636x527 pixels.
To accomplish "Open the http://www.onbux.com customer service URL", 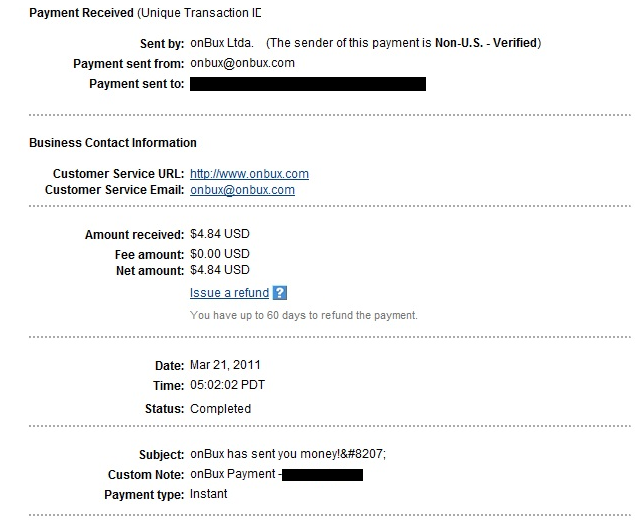I will [x=249, y=174].
